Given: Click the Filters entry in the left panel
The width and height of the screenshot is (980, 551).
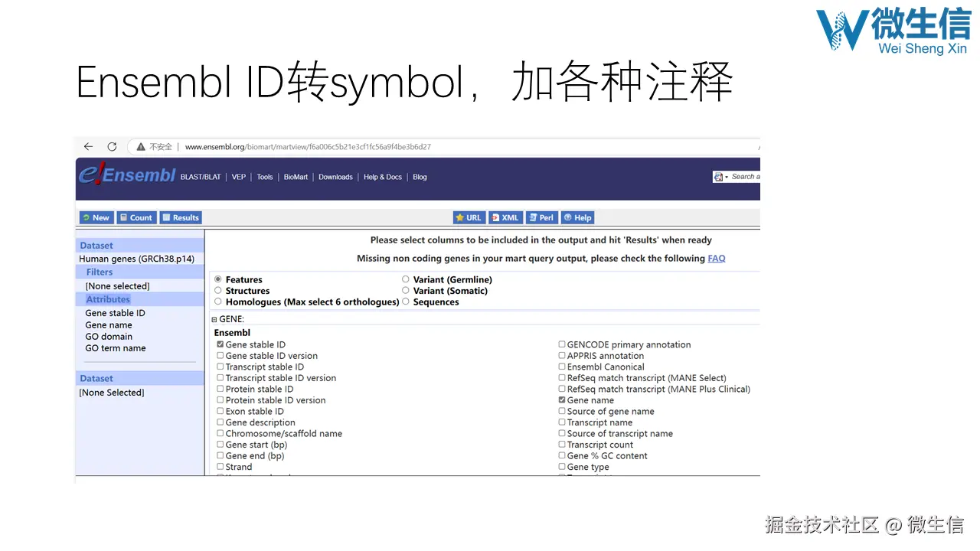Looking at the screenshot, I should [99, 272].
